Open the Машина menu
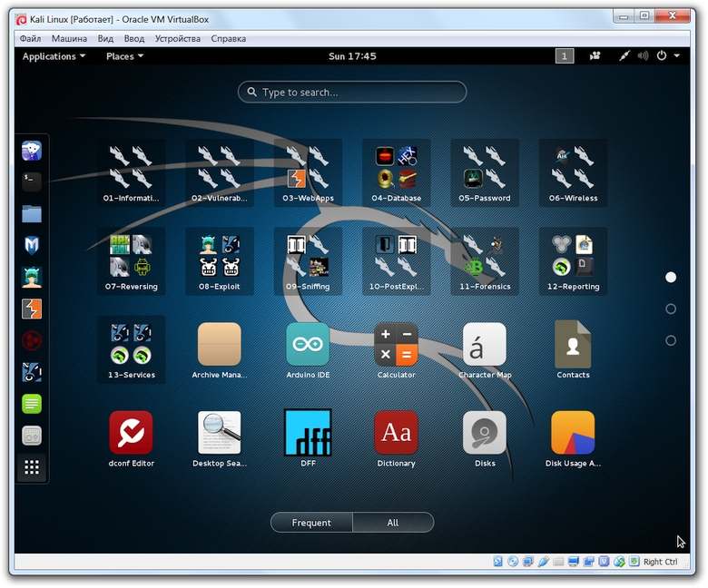The height and width of the screenshot is (588, 708). point(69,39)
